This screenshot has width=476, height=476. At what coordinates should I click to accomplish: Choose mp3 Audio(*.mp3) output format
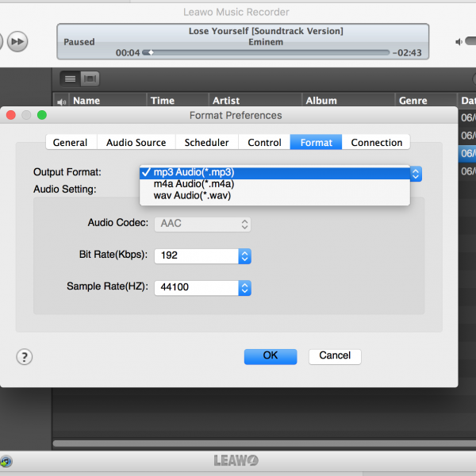click(x=274, y=172)
